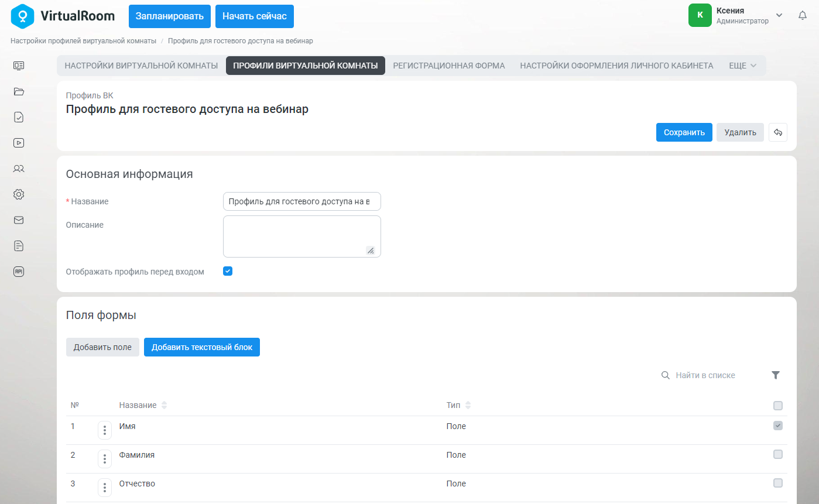Open the virtual room screen icon in sidebar
Viewport: 819px width, 504px height.
click(x=19, y=66)
